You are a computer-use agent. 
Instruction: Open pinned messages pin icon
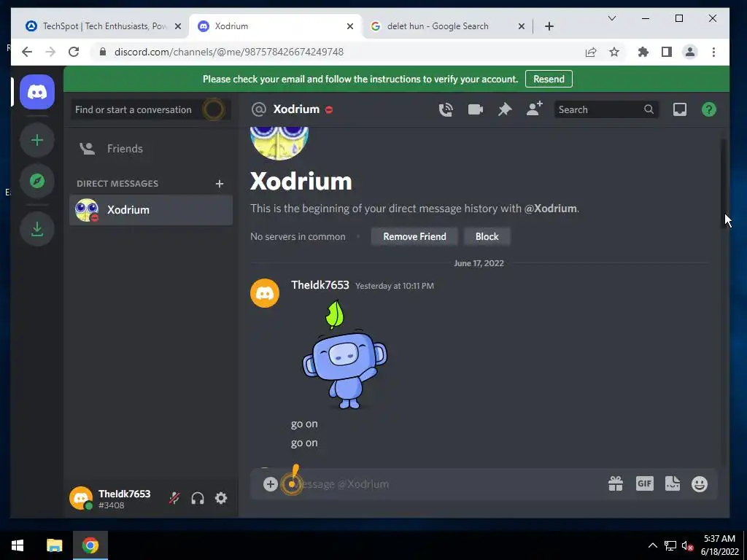coord(505,109)
